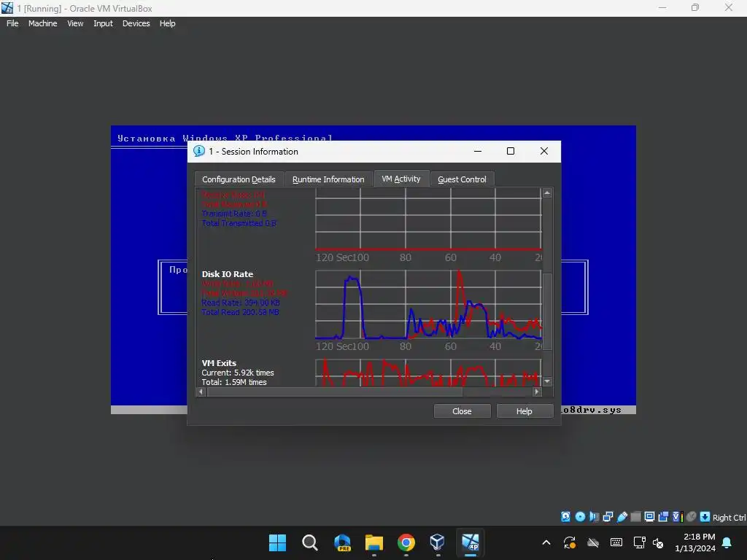Click the horizontal scrollbar thumb
The image size is (747, 560).
pyautogui.click(x=334, y=392)
